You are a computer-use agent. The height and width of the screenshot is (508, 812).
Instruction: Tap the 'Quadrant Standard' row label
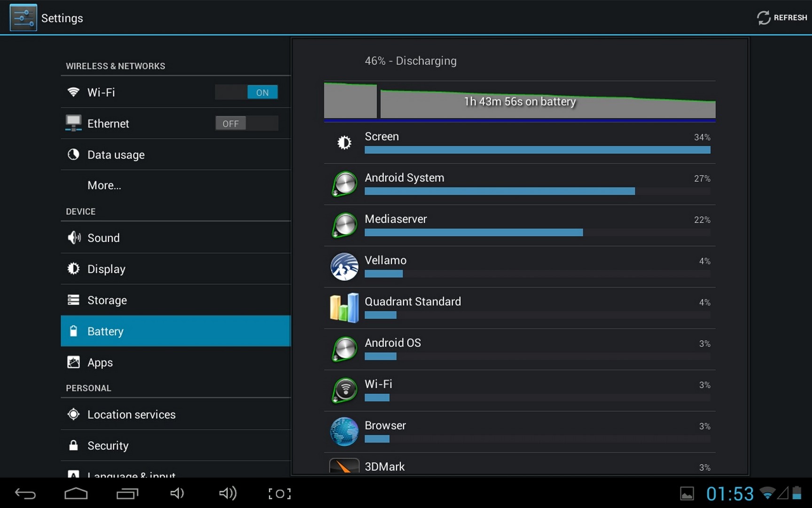coord(413,302)
